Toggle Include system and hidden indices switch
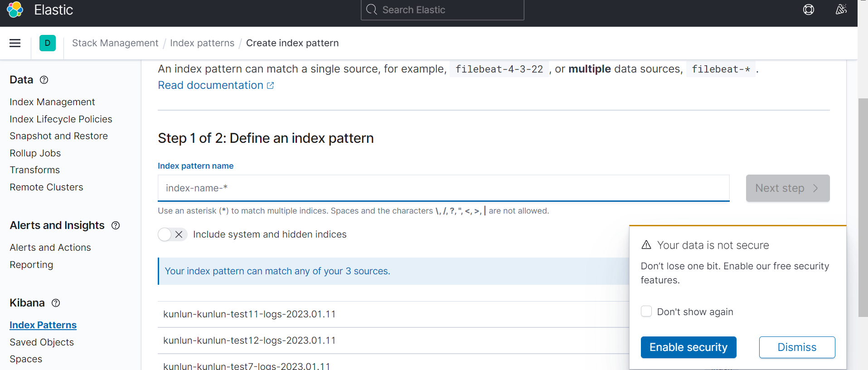This screenshot has height=370, width=868. tap(172, 234)
